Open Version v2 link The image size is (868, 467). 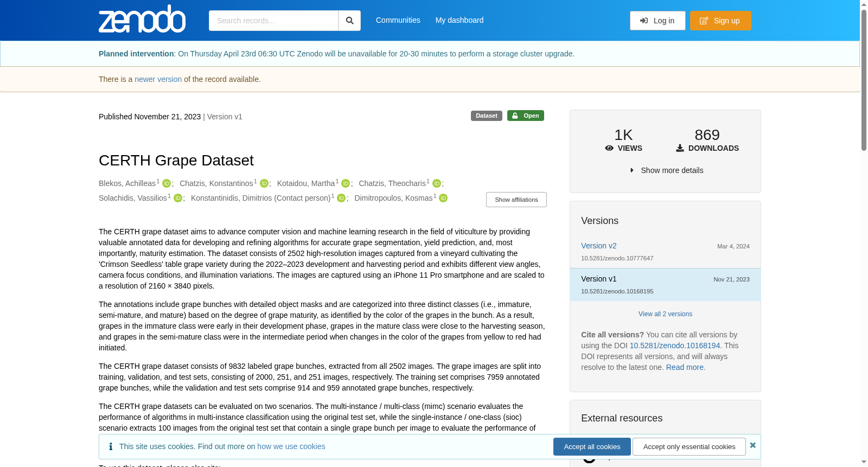[599, 246]
